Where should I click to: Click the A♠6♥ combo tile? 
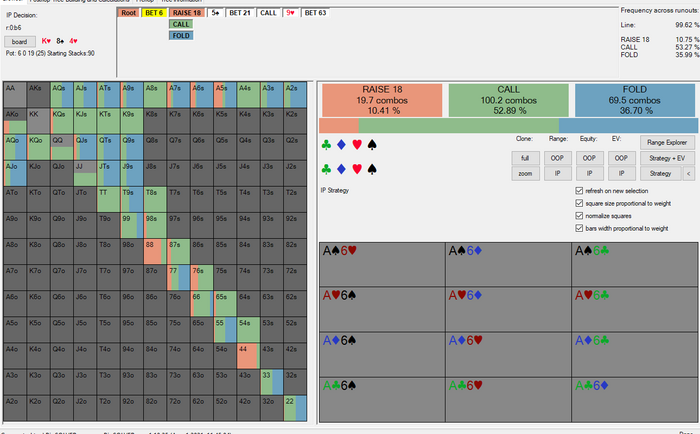[x=382, y=264]
